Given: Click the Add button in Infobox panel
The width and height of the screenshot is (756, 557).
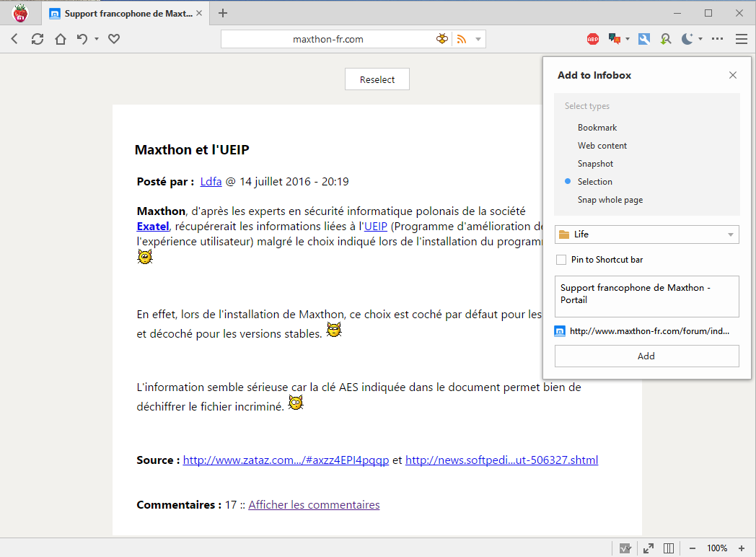Looking at the screenshot, I should [646, 356].
